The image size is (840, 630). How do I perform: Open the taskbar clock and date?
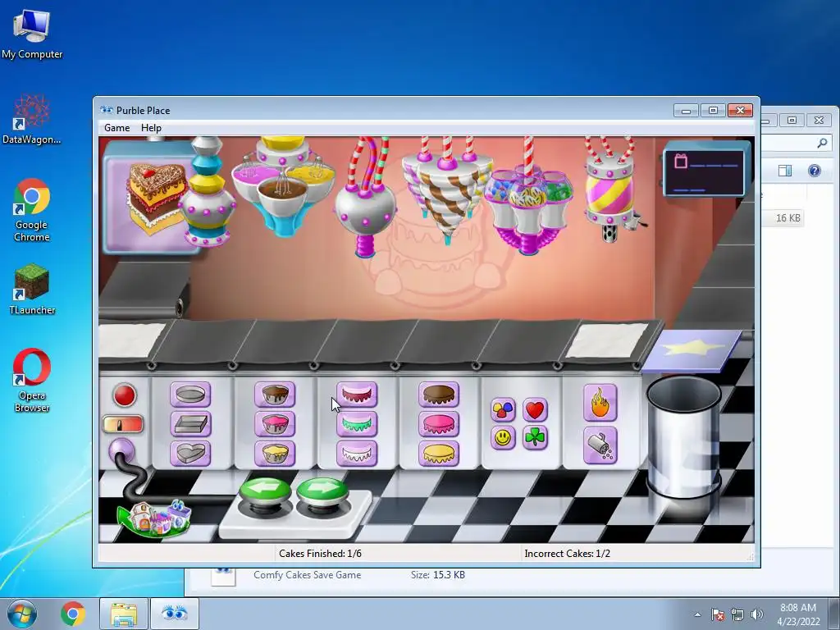[x=798, y=614]
